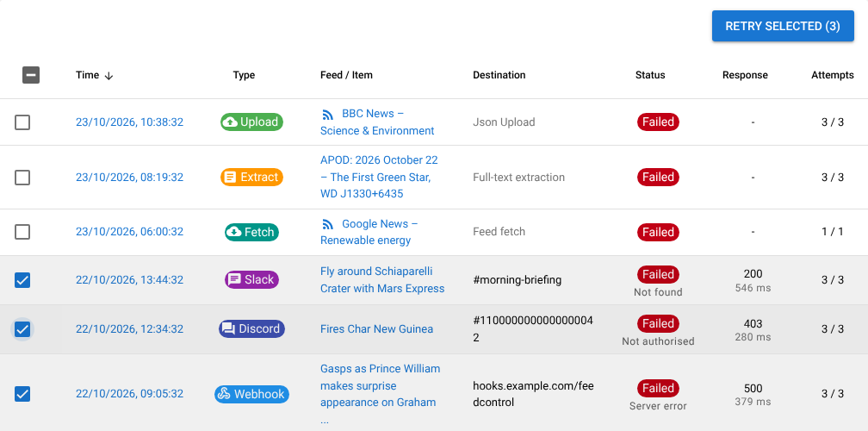Click Failed status in the Webhook row
The width and height of the screenshot is (868, 431).
coord(658,389)
